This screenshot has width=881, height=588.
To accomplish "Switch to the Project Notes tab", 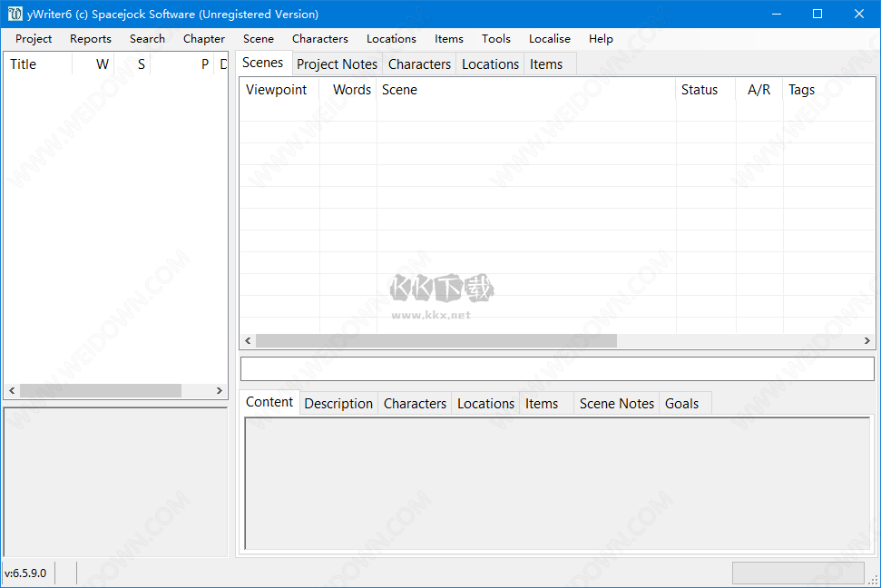I will (x=337, y=64).
